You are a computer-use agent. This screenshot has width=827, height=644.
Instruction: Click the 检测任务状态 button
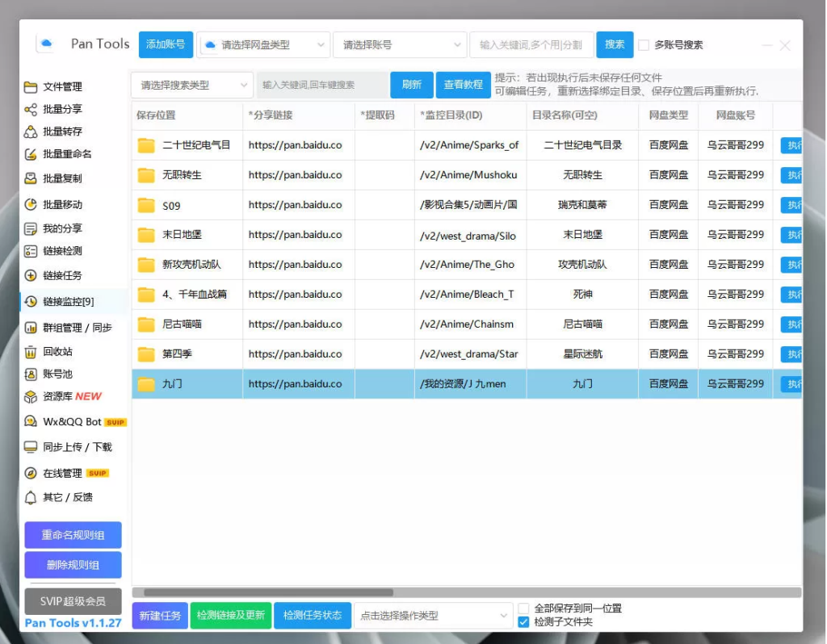pyautogui.click(x=313, y=616)
